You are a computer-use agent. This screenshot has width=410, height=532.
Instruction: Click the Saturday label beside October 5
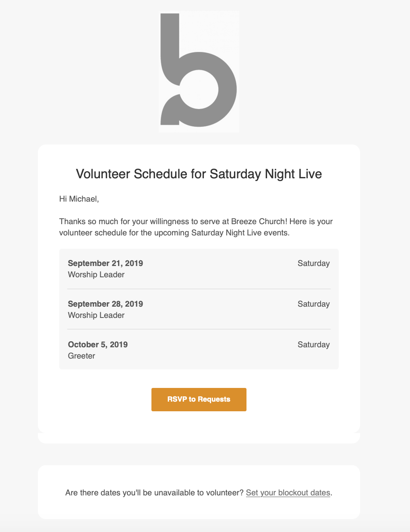point(314,344)
